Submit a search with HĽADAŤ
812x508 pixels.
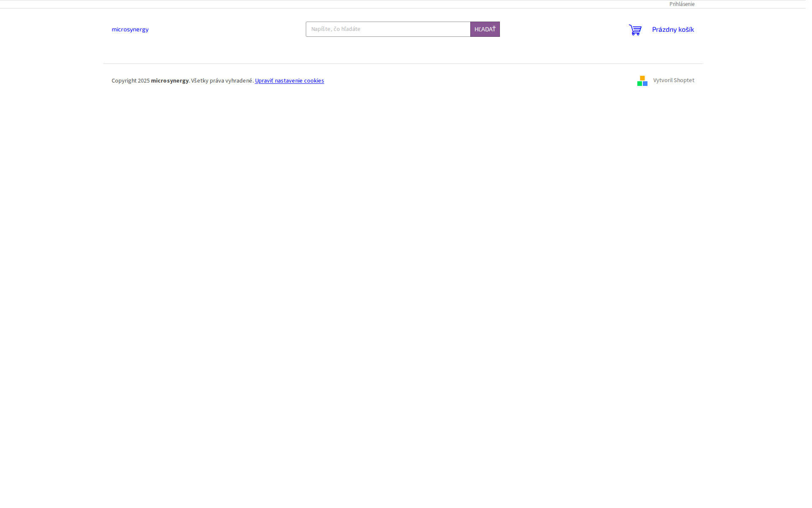click(x=485, y=29)
